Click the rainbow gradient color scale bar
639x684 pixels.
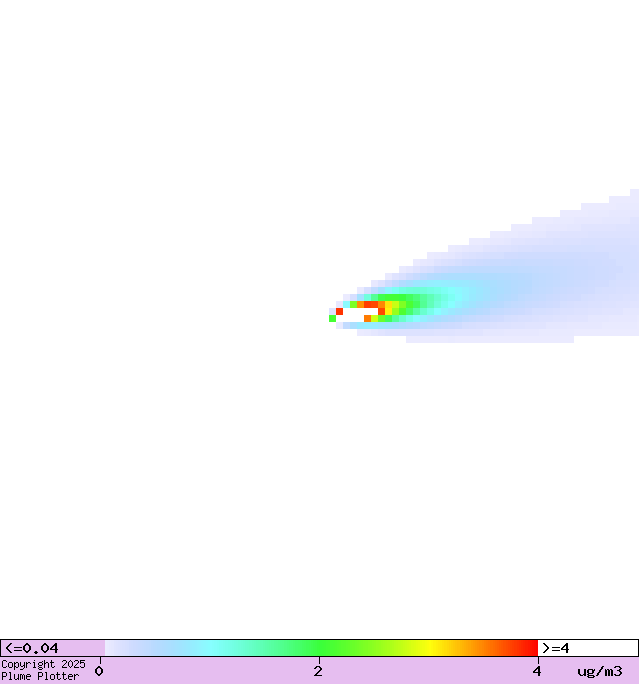(x=321, y=648)
